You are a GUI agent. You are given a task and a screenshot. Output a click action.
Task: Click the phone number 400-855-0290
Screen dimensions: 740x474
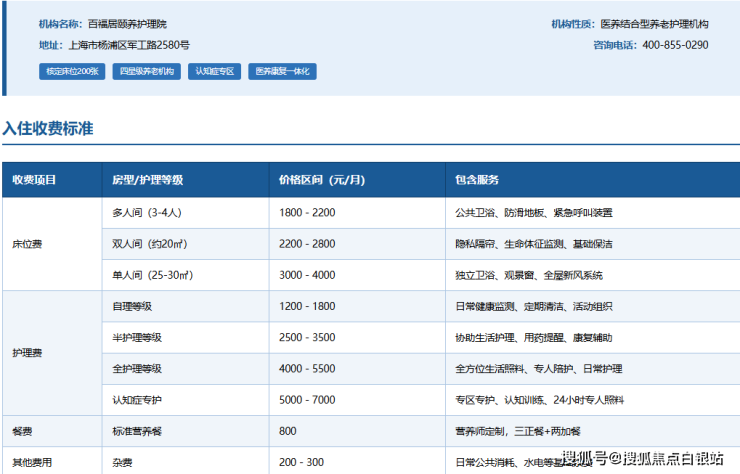pos(675,45)
